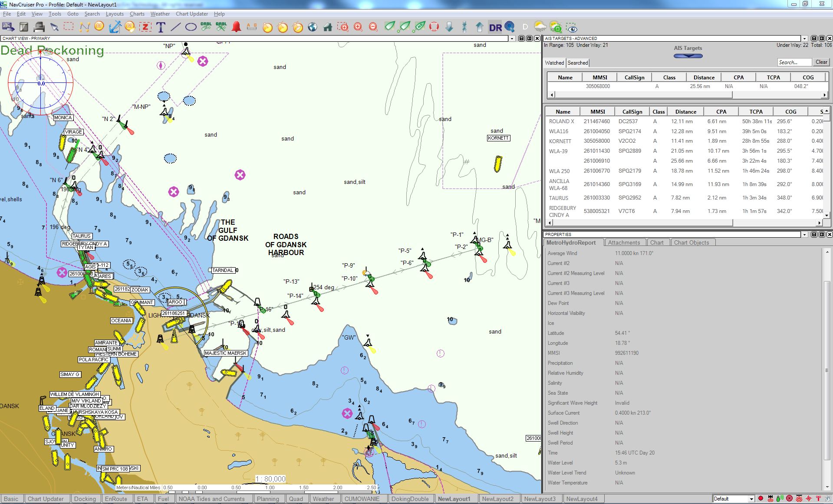
Task: Select the TAURUS row in AIS list
Action: 684,198
